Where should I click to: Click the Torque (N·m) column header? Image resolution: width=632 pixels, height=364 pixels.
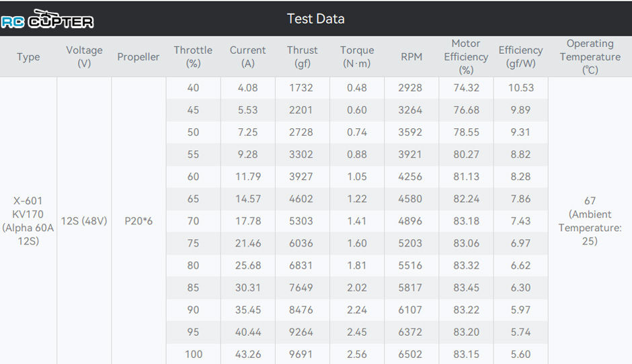357,57
